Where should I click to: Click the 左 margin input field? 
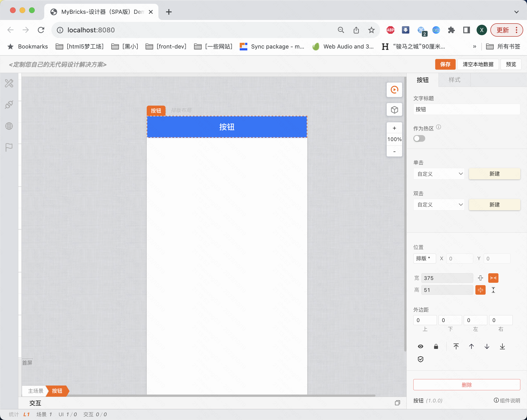point(475,320)
